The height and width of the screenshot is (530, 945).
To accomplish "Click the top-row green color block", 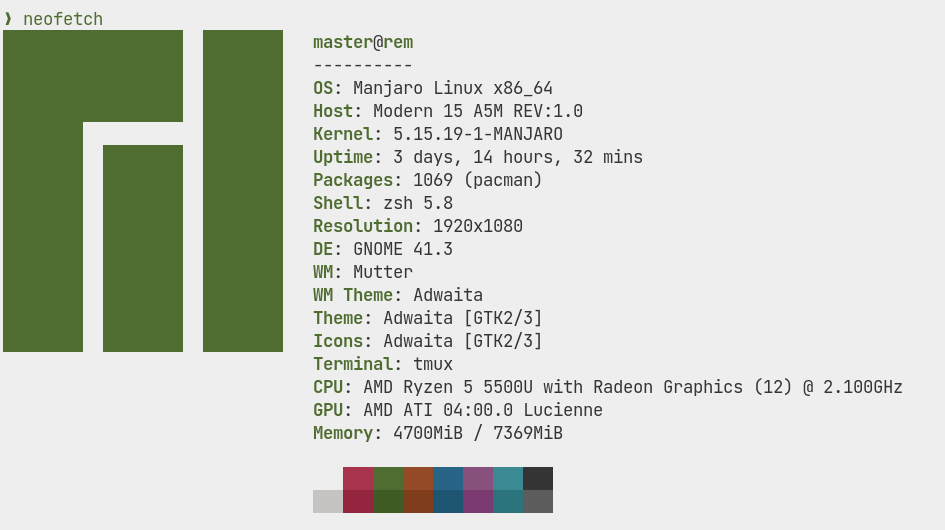I will (388, 478).
